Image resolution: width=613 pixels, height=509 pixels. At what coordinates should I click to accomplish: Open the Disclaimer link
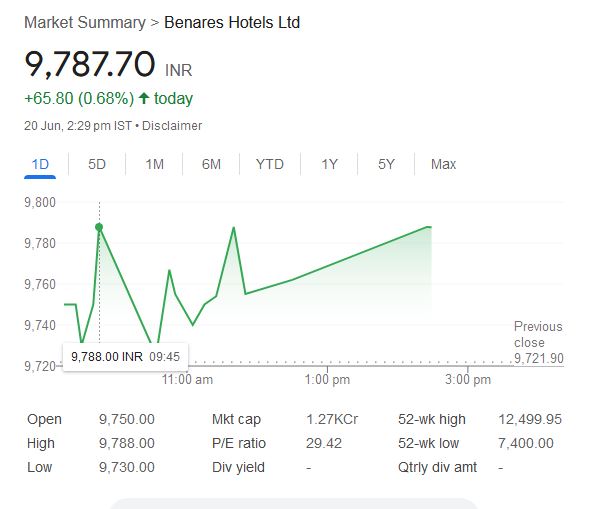click(175, 126)
